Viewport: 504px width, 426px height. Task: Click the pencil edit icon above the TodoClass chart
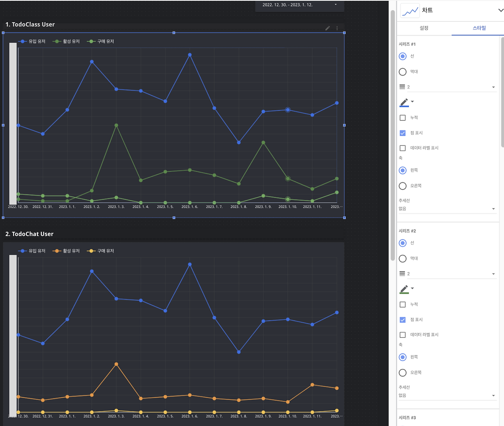click(327, 28)
